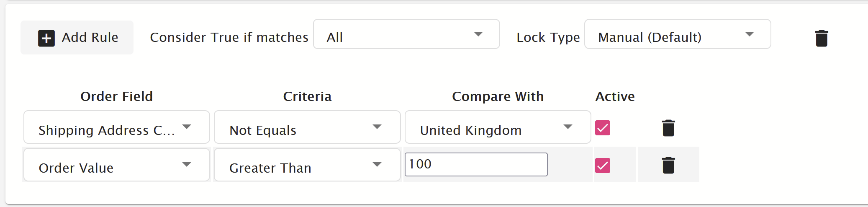Disable the Shipping Address rule Active checkbox

603,128
